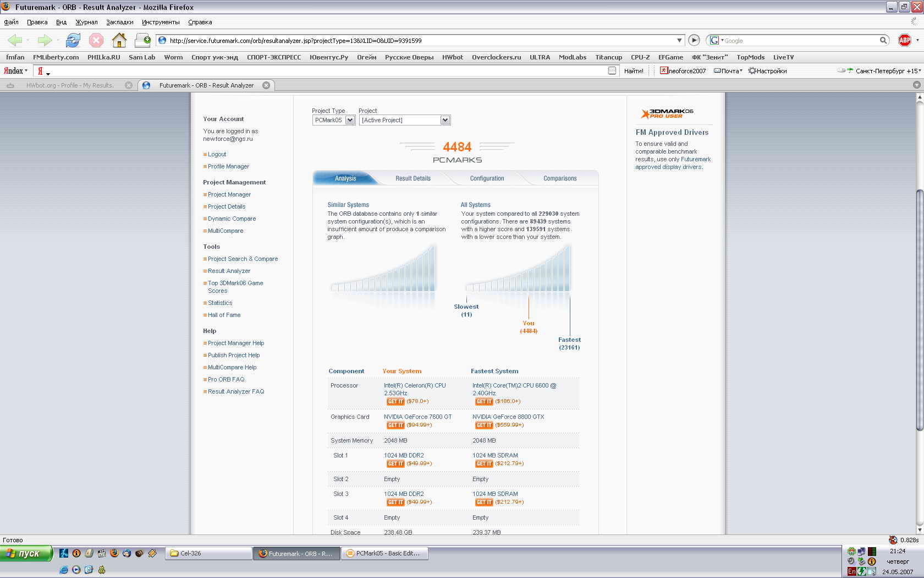Switch to HWbot.org Profile browser tab

pyautogui.click(x=69, y=85)
